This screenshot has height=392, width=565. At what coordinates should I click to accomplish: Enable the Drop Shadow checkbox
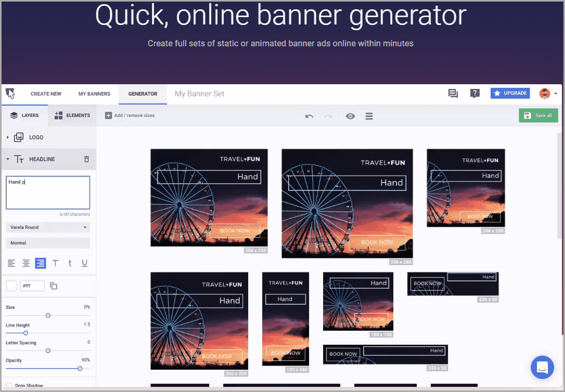(9, 386)
